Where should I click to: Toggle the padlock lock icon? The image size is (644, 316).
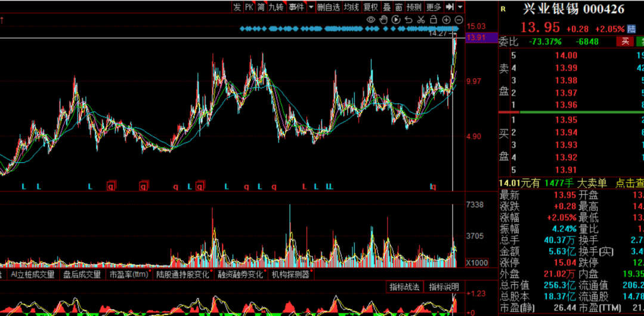click(434, 20)
